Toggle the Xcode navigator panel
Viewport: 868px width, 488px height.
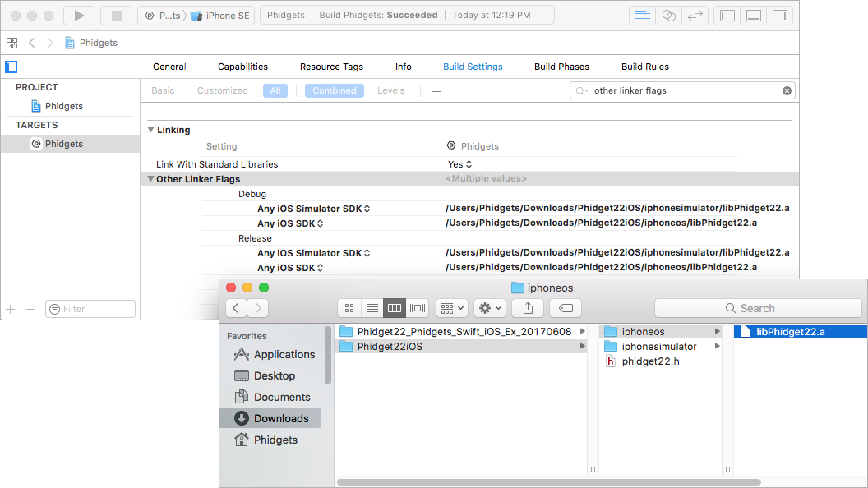coord(727,16)
